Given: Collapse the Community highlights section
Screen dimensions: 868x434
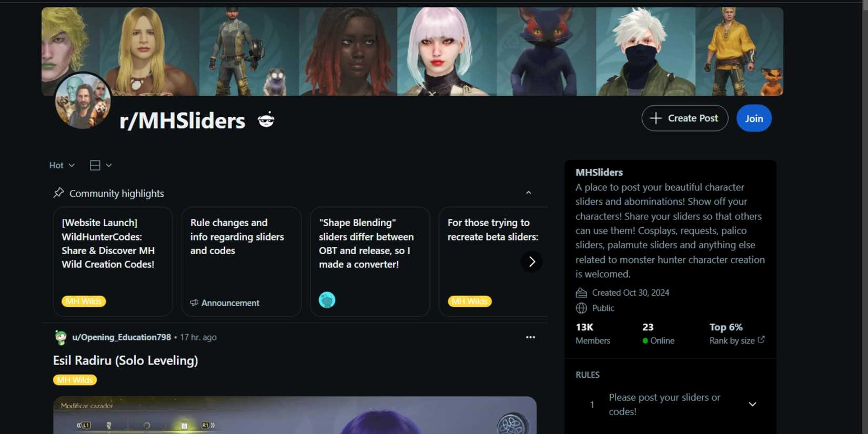Looking at the screenshot, I should [x=529, y=193].
